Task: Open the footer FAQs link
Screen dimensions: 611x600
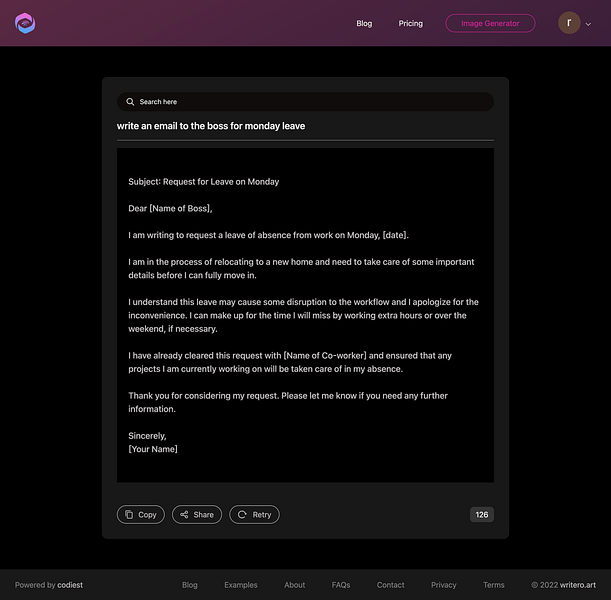Action: click(341, 585)
